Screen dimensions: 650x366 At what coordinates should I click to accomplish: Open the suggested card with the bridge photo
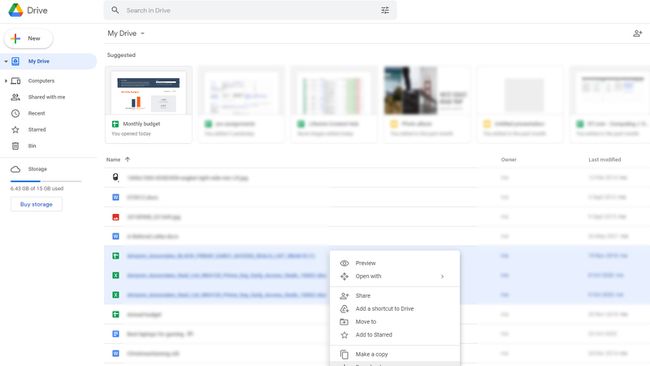pos(427,104)
